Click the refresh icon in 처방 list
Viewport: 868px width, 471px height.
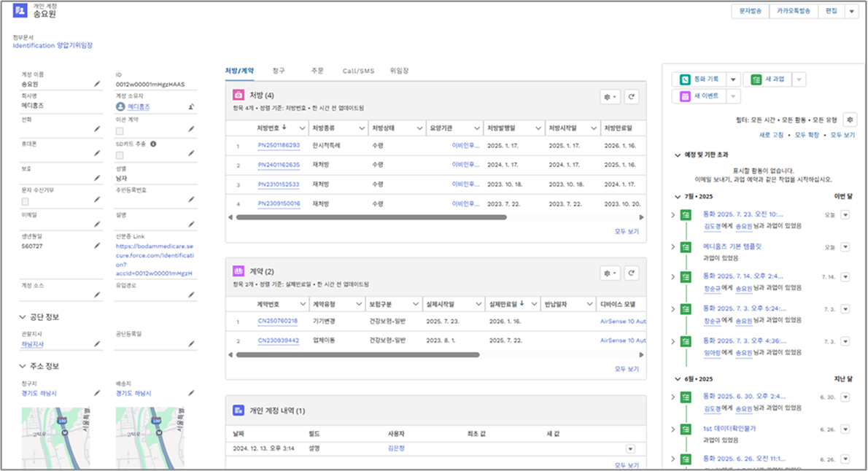coord(632,96)
